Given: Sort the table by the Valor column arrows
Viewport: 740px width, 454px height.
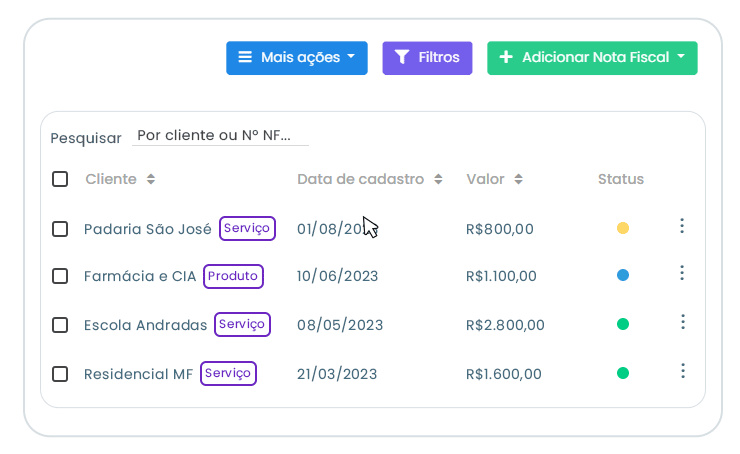Looking at the screenshot, I should pos(518,180).
